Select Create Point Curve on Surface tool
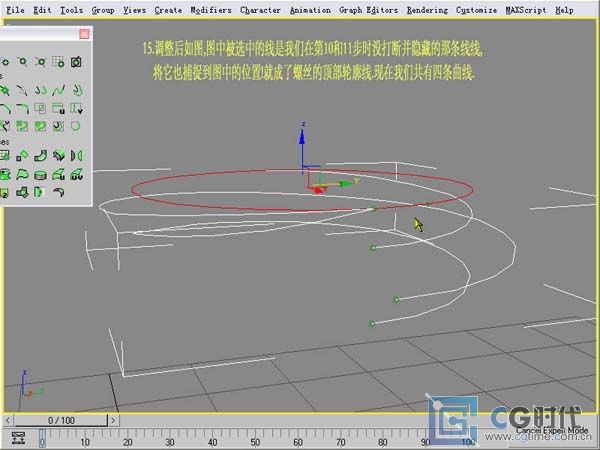600x450 pixels. click(40, 126)
